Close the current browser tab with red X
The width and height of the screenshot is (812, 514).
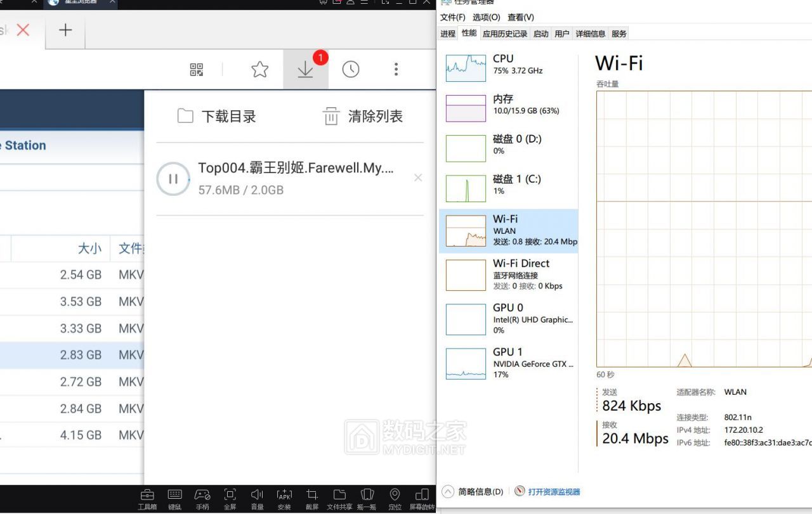pos(23,30)
